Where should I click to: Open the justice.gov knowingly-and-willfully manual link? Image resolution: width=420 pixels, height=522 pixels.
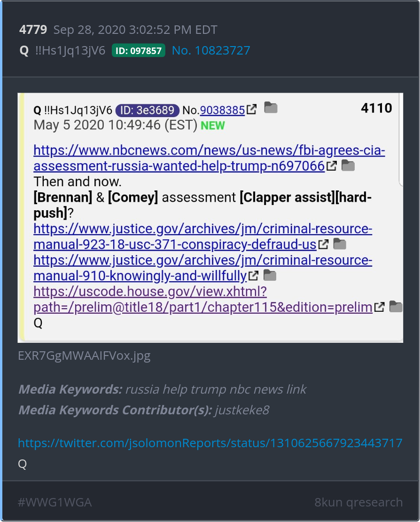point(203,268)
